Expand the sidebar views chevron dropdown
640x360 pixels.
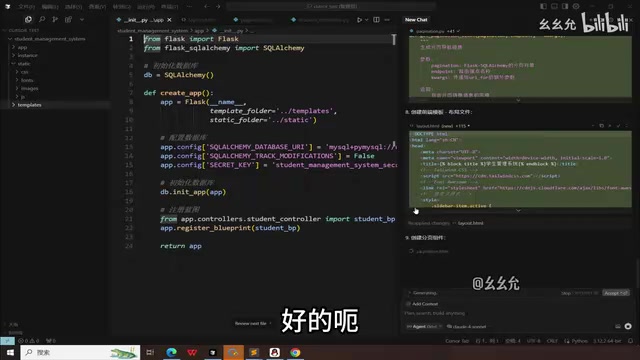click(x=82, y=19)
